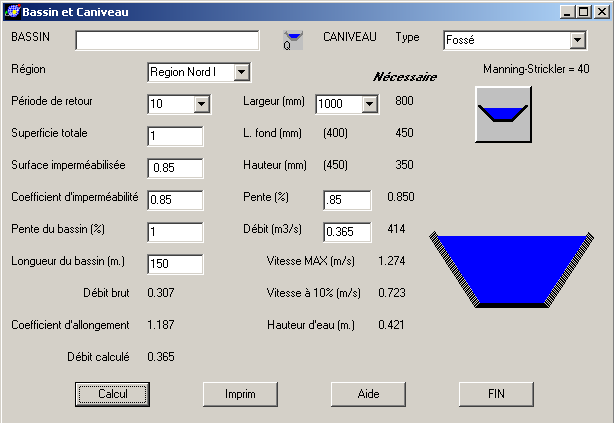This screenshot has width=614, height=423.
Task: Click the Longueur du bassin input field
Action: point(175,264)
